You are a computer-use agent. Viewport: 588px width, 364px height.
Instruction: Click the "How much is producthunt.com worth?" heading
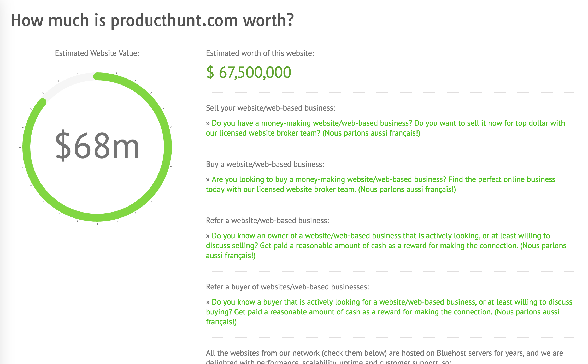[x=152, y=20]
